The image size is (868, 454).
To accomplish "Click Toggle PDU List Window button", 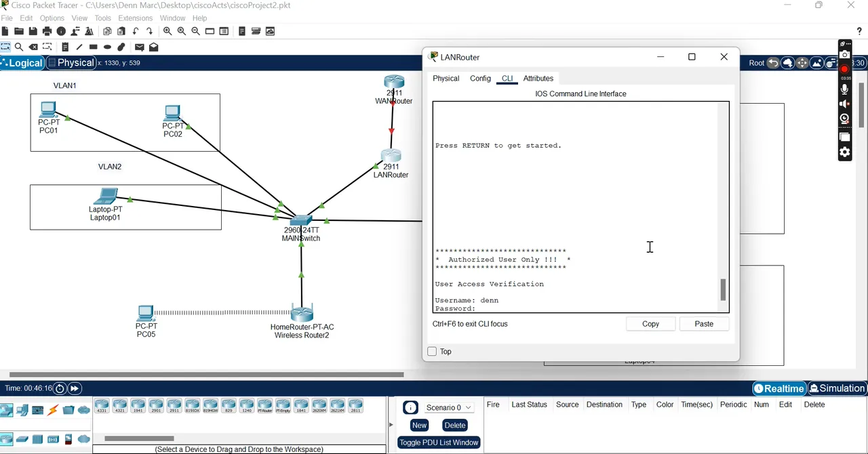I will (439, 442).
